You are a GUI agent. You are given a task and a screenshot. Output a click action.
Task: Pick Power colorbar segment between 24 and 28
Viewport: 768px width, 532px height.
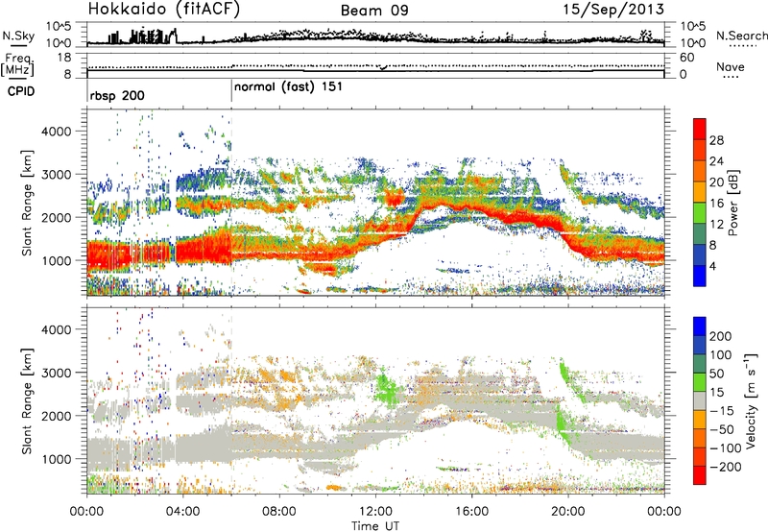click(x=700, y=150)
